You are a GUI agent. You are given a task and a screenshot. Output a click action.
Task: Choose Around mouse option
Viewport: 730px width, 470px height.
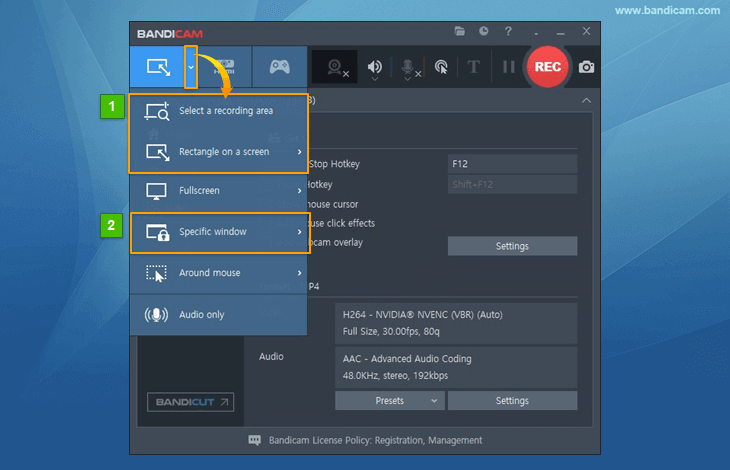tap(219, 273)
